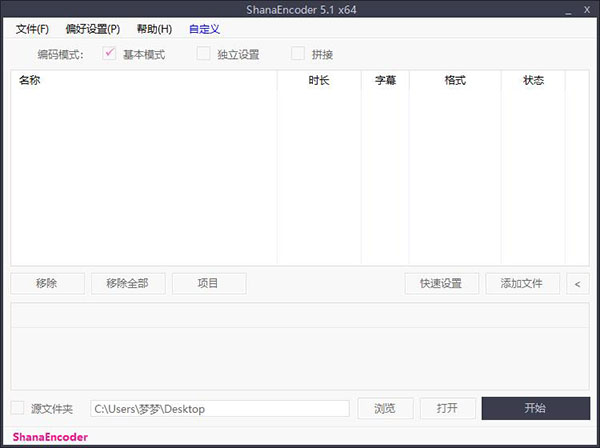Click the 项目 button
600x448 pixels.
click(209, 283)
